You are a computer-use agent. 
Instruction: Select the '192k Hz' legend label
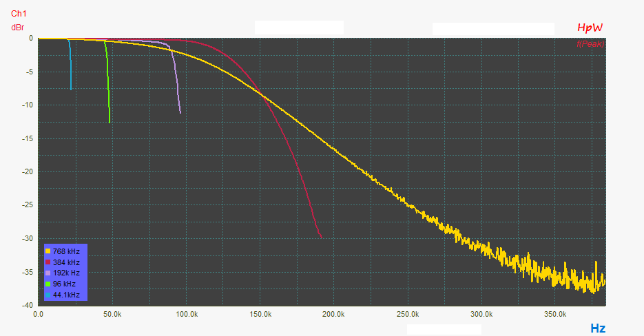click(66, 273)
